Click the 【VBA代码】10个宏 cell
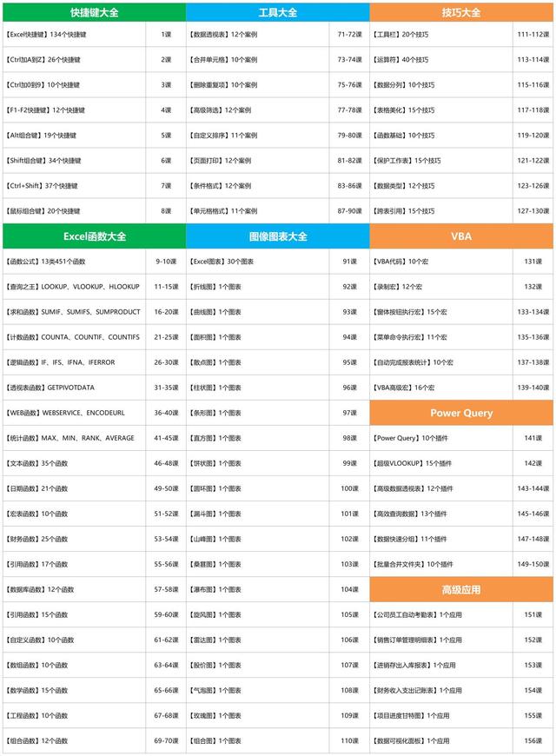 point(441,262)
